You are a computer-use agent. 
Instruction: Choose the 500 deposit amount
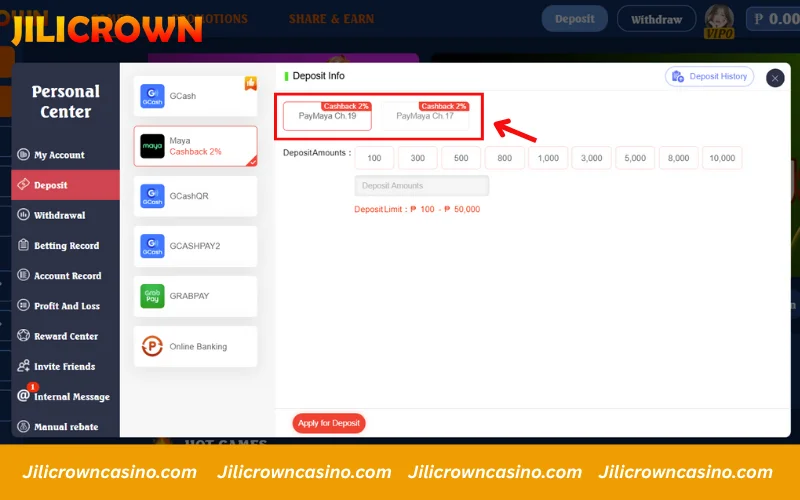[461, 158]
